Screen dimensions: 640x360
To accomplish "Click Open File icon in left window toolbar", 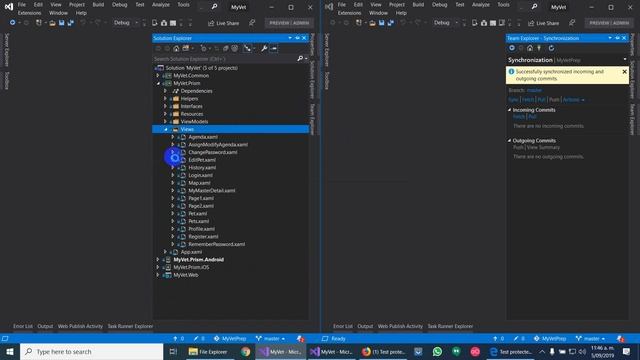I will [52, 23].
